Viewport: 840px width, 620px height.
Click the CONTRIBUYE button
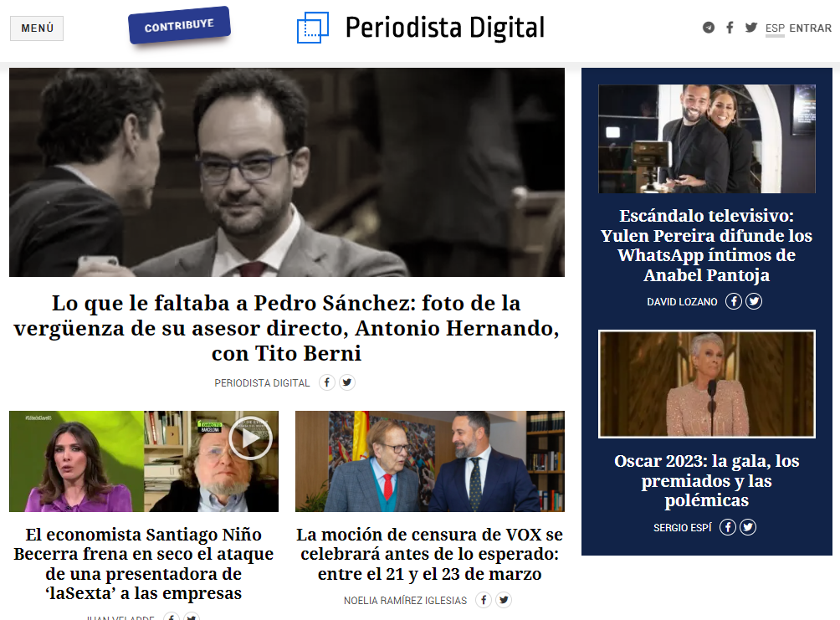180,25
